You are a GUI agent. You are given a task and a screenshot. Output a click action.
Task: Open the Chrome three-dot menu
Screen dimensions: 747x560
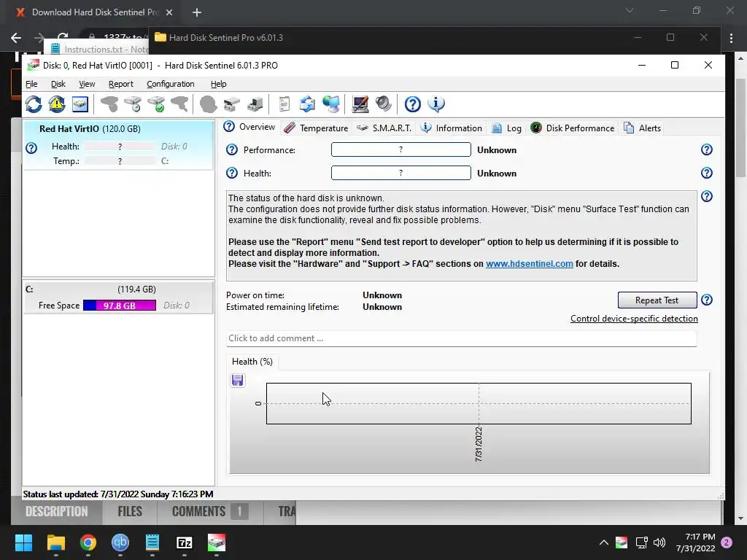tap(731, 38)
